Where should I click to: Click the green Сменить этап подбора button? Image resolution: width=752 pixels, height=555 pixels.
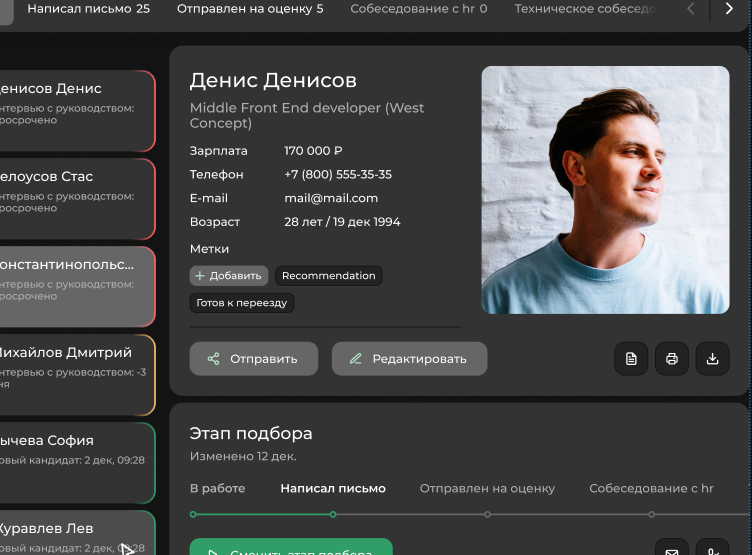pos(291,548)
